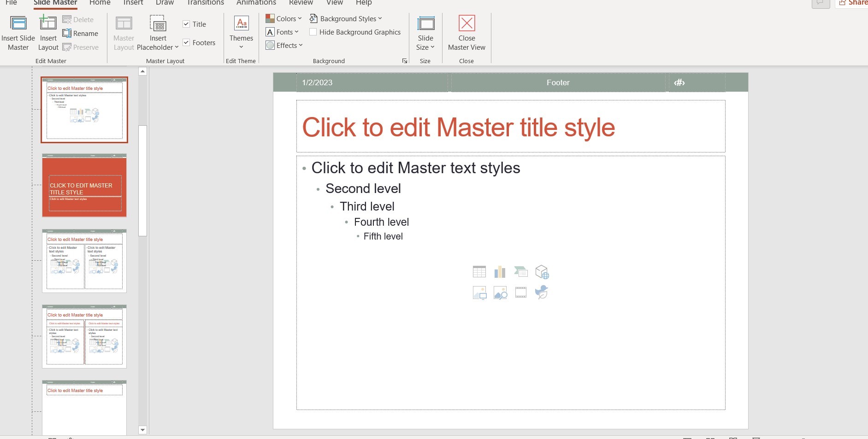Click the Pictures placeholder icon
868x439 pixels.
click(479, 293)
